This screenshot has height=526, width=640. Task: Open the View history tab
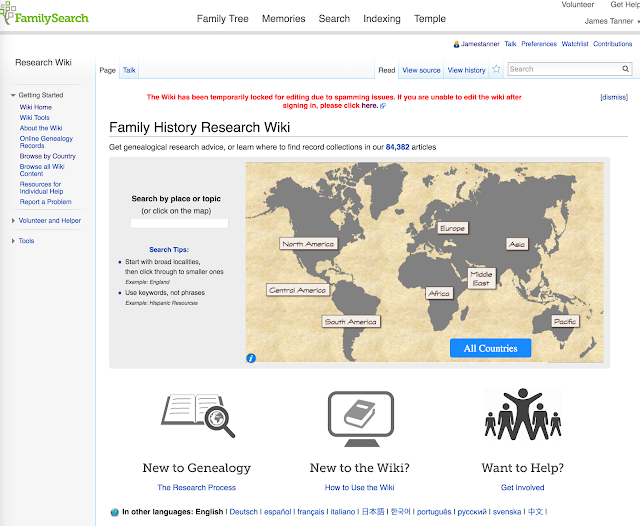466,70
